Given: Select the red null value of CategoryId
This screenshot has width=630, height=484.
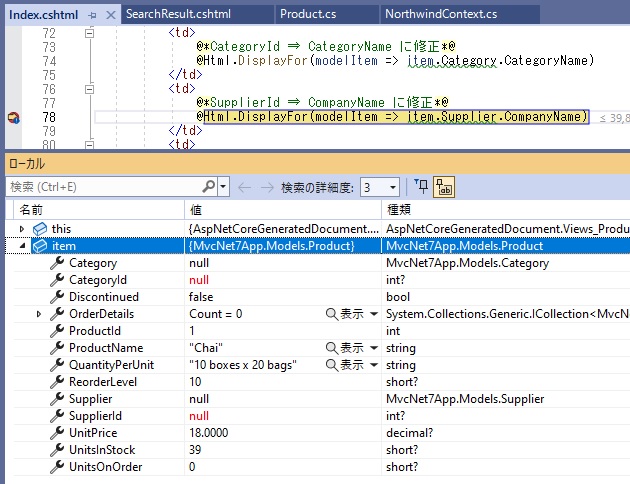Looking at the screenshot, I should coord(199,280).
